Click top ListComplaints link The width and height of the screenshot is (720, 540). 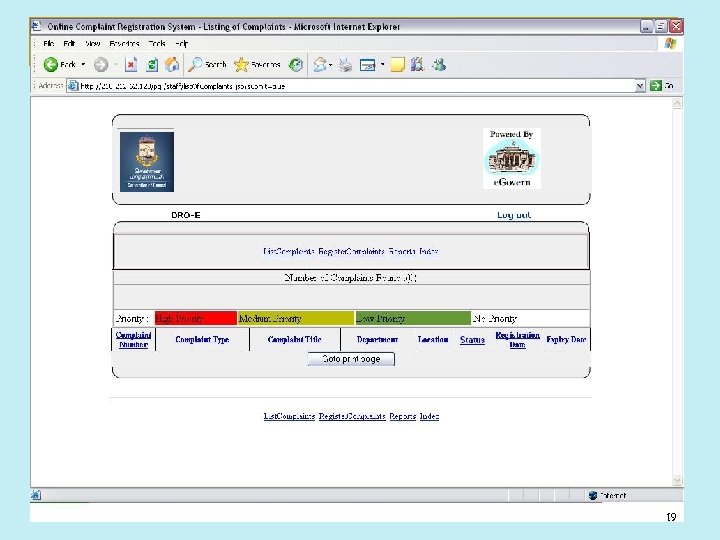[x=289, y=251]
